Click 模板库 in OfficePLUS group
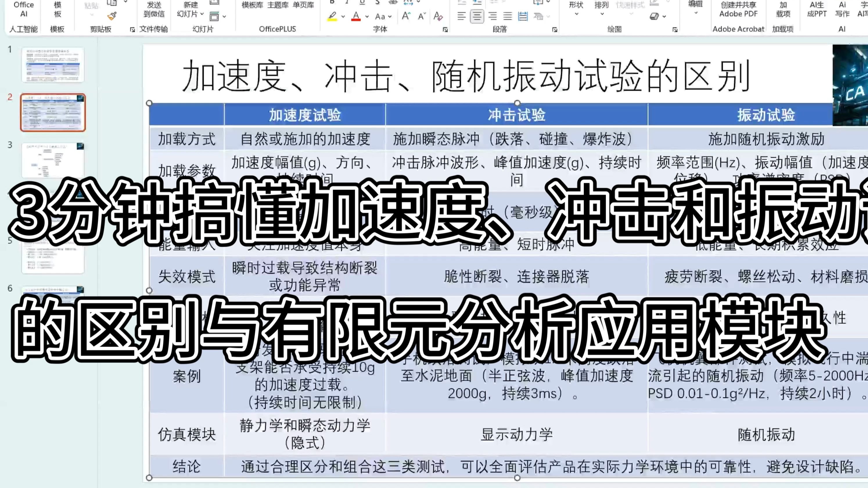868x488 pixels. (252, 5)
